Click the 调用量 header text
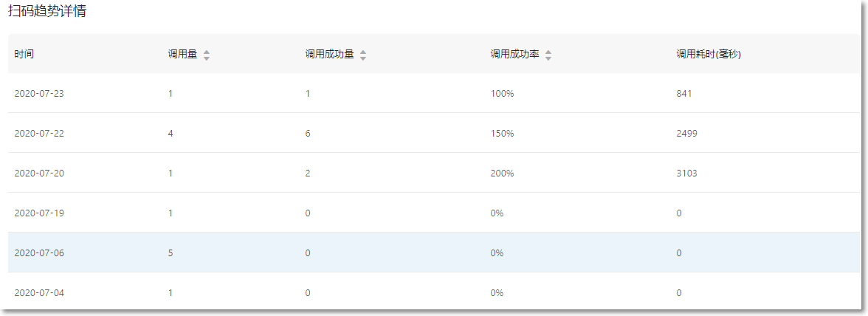 (x=182, y=55)
